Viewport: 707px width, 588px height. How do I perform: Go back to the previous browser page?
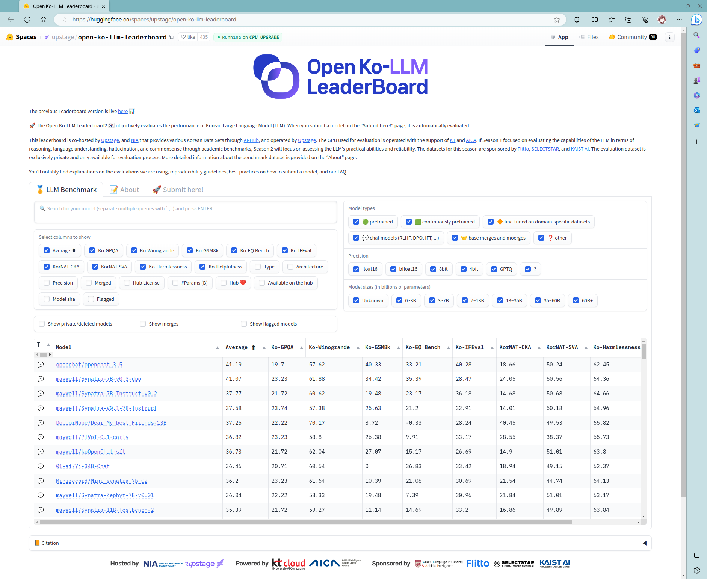pos(11,20)
